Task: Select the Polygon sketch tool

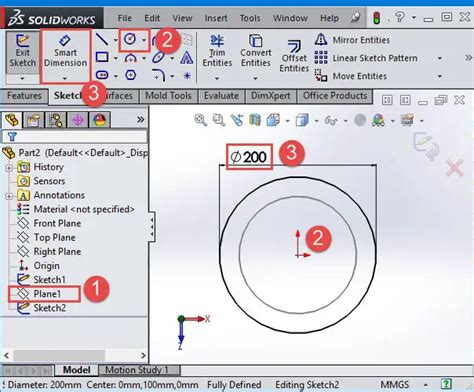Action: (130, 75)
